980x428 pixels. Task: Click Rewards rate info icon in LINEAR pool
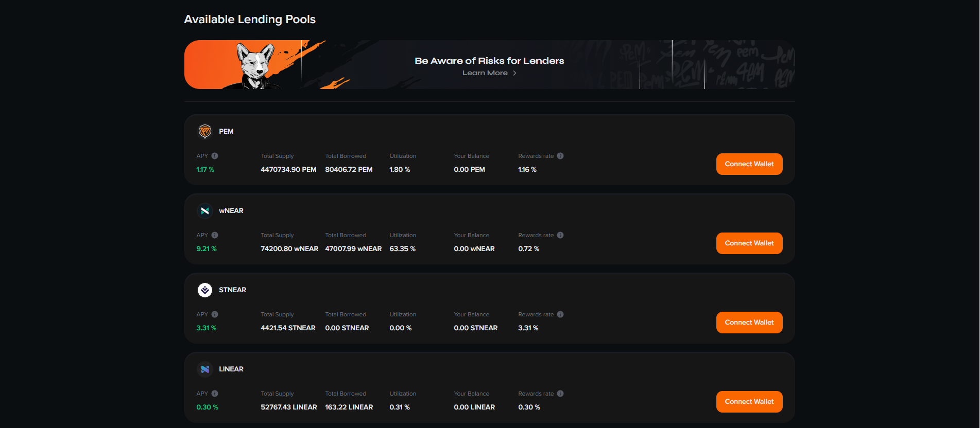(560, 394)
